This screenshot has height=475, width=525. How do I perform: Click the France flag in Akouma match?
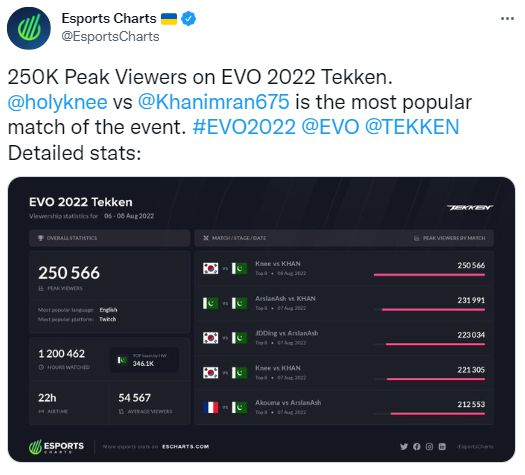[x=211, y=407]
